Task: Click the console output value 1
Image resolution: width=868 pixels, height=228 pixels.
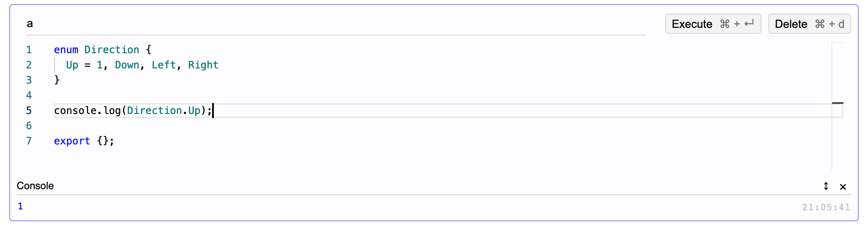Action: pyautogui.click(x=20, y=206)
